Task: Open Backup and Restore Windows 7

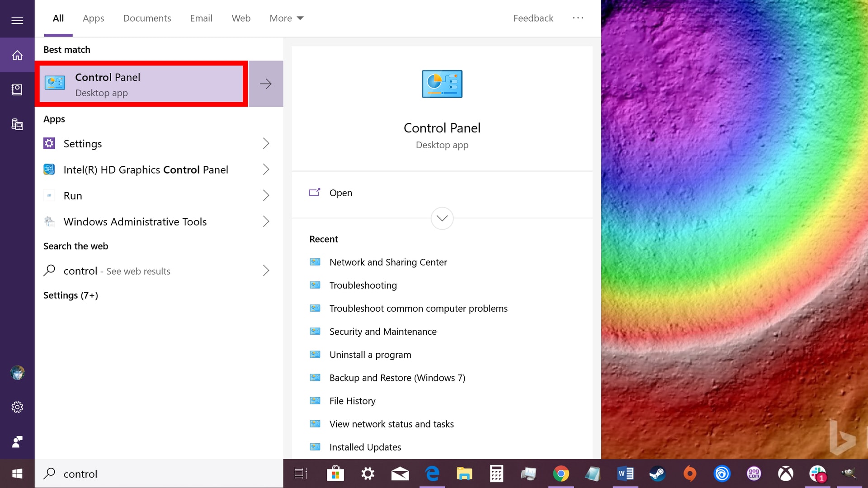Action: click(x=397, y=377)
